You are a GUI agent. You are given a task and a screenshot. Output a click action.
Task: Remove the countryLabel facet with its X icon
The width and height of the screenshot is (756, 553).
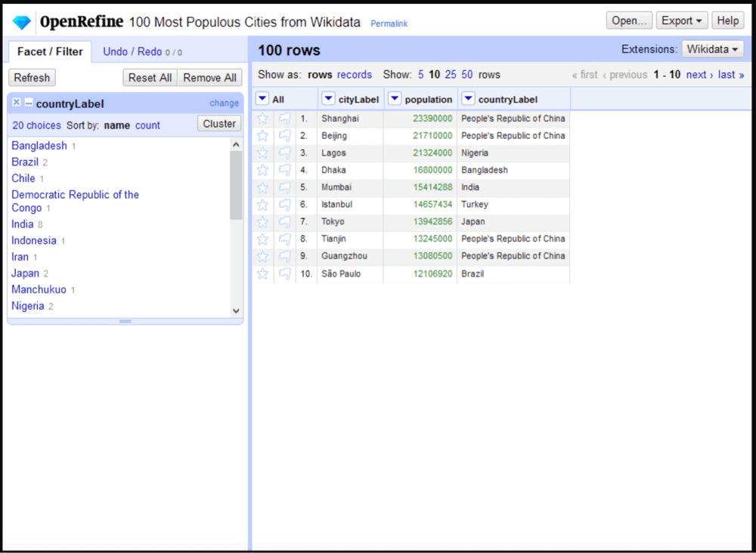17,103
